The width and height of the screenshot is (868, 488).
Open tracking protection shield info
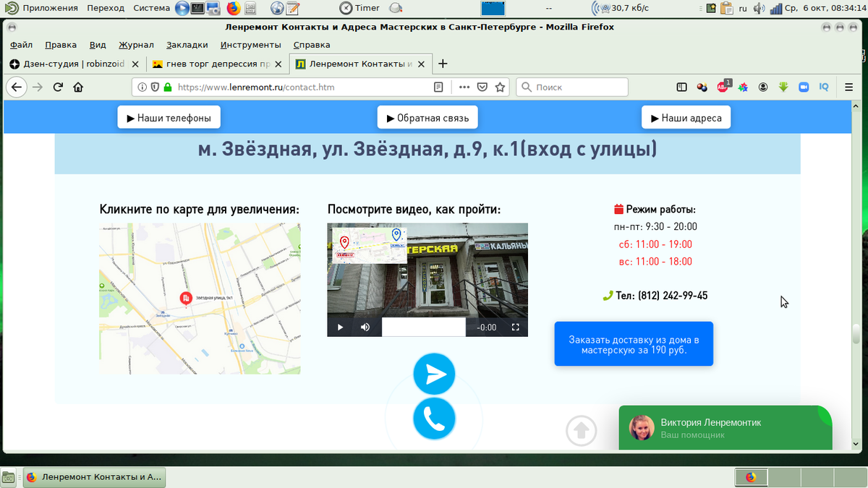tap(153, 87)
